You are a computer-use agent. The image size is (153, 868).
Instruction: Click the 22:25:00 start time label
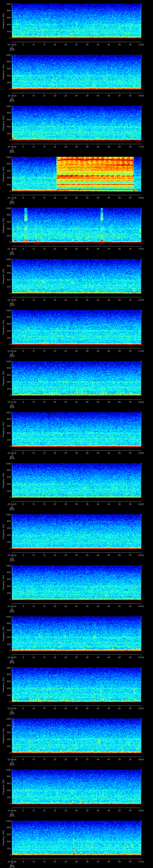click(x=12, y=606)
